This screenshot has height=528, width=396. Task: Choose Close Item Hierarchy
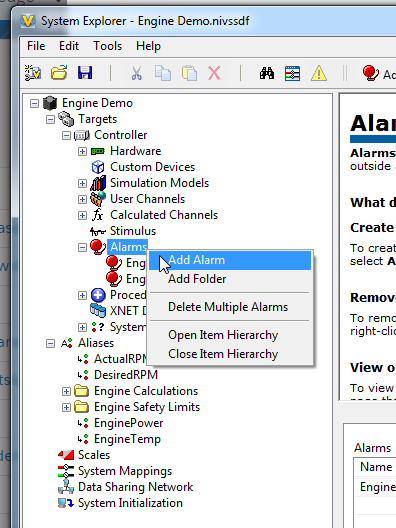pos(230,354)
